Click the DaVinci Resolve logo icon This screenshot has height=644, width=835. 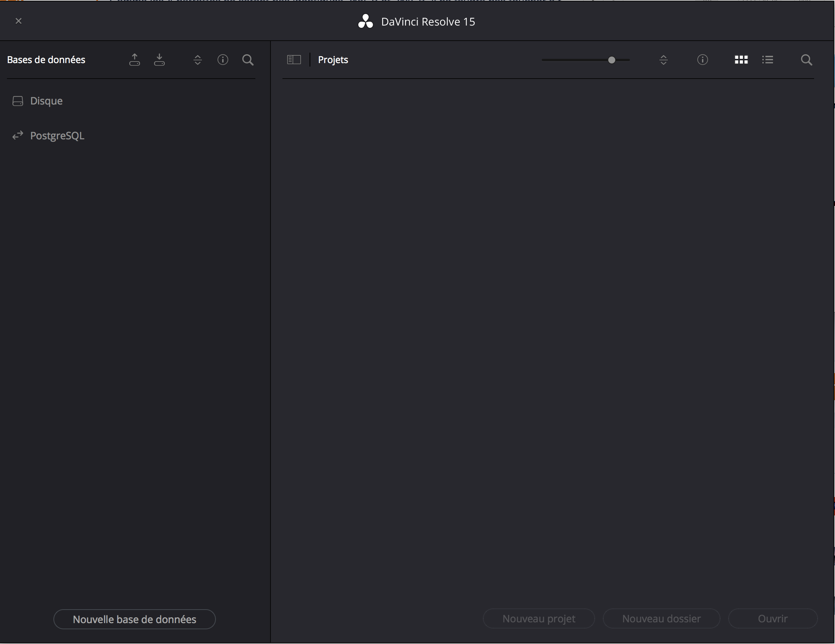365,21
